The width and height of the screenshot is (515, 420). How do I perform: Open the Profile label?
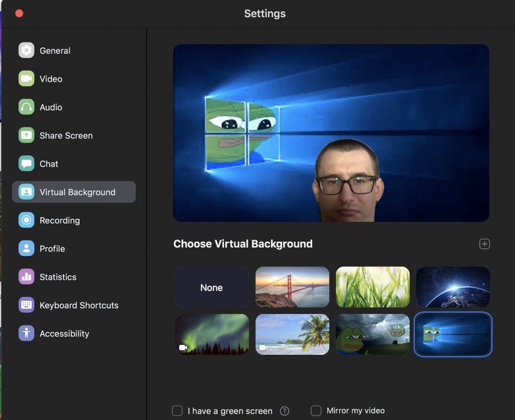(52, 249)
